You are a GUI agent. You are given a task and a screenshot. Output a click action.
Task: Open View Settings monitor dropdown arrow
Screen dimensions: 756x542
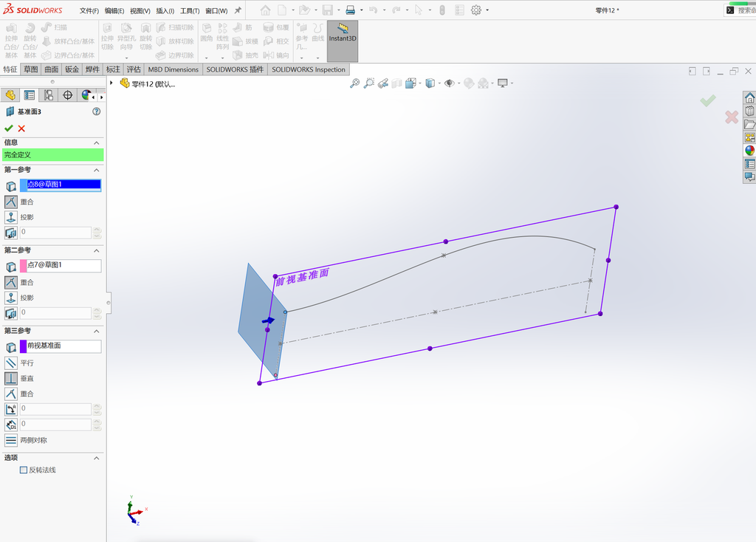pos(512,83)
